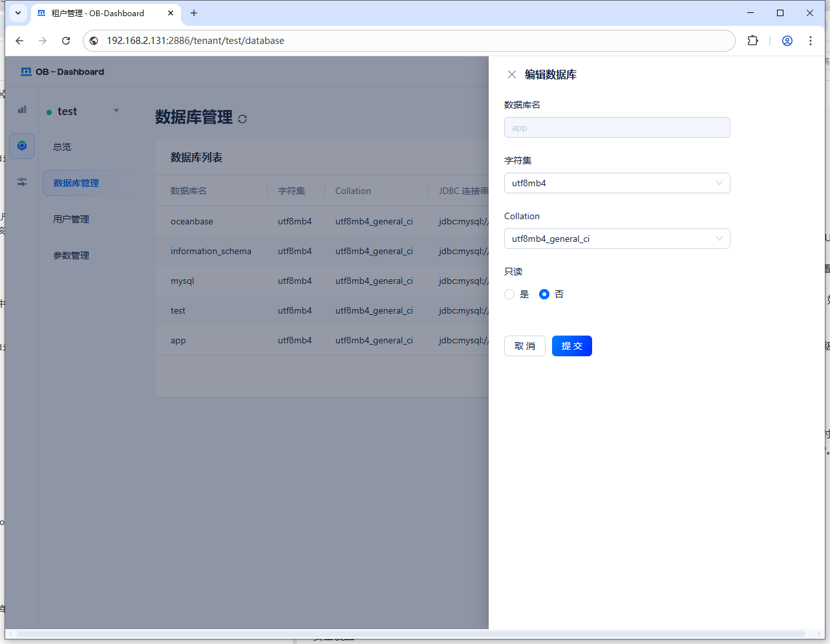The image size is (830, 644).
Task: Open the 总览 menu item
Action: (x=62, y=147)
